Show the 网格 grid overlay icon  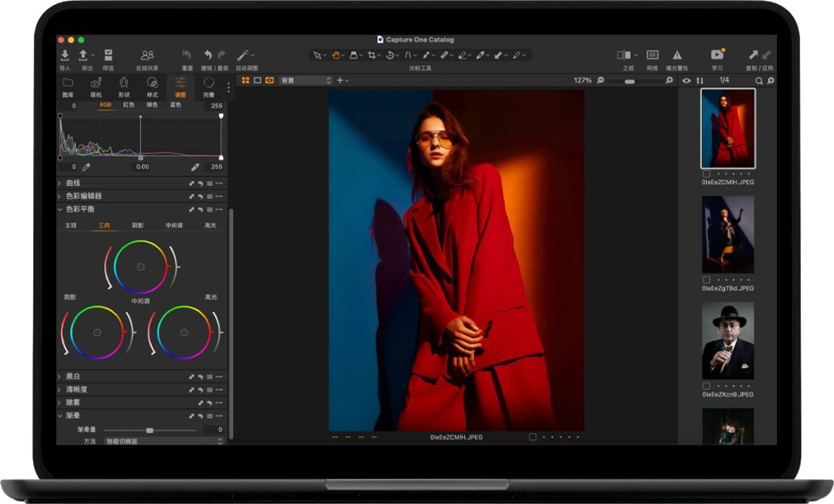coord(652,55)
